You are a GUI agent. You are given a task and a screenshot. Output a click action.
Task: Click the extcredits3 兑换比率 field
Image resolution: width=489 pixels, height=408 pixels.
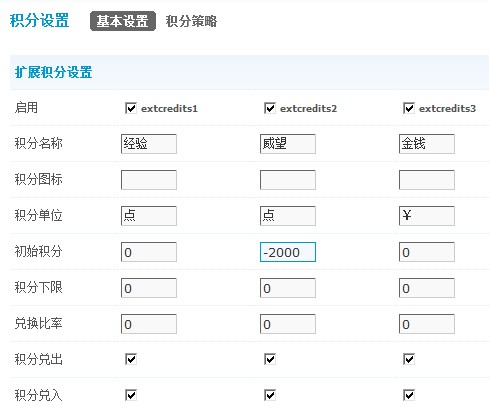[427, 324]
